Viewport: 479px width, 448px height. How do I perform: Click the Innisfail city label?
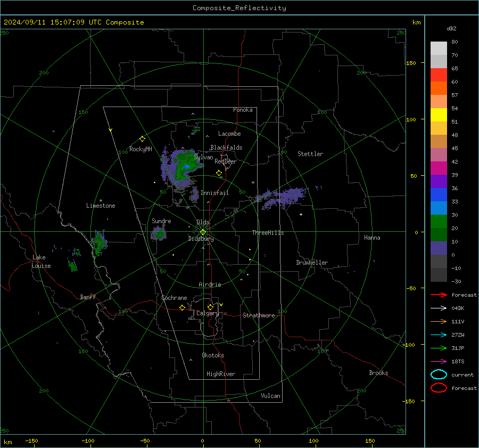click(x=214, y=193)
